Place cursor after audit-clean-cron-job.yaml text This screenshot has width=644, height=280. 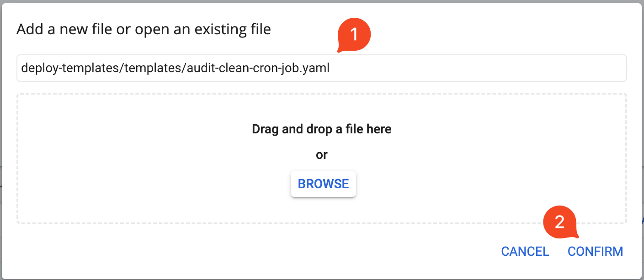pyautogui.click(x=330, y=68)
